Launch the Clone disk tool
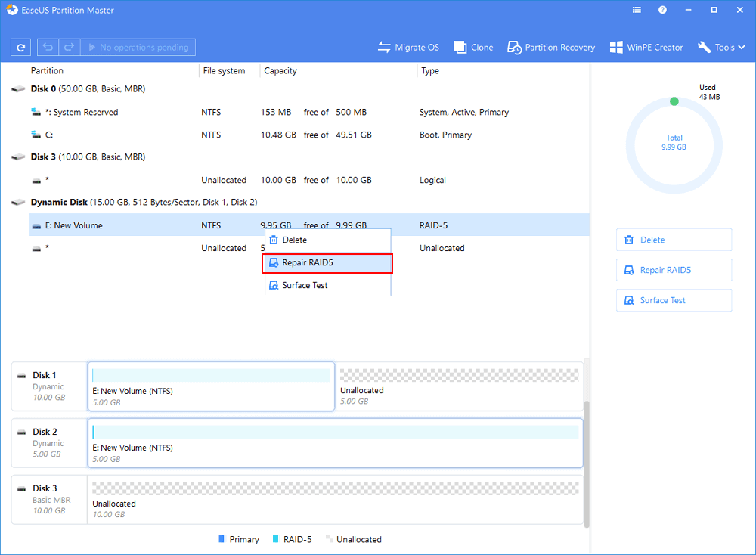 (x=473, y=47)
